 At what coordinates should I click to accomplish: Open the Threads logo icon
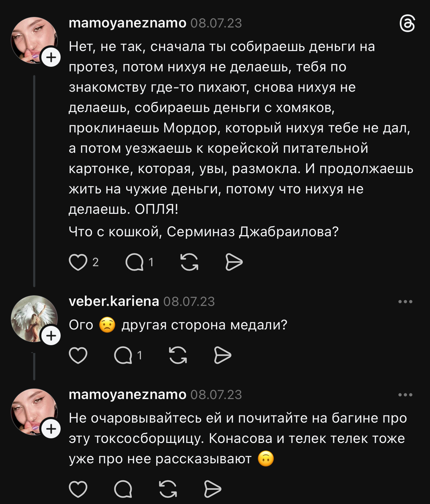pyautogui.click(x=407, y=24)
